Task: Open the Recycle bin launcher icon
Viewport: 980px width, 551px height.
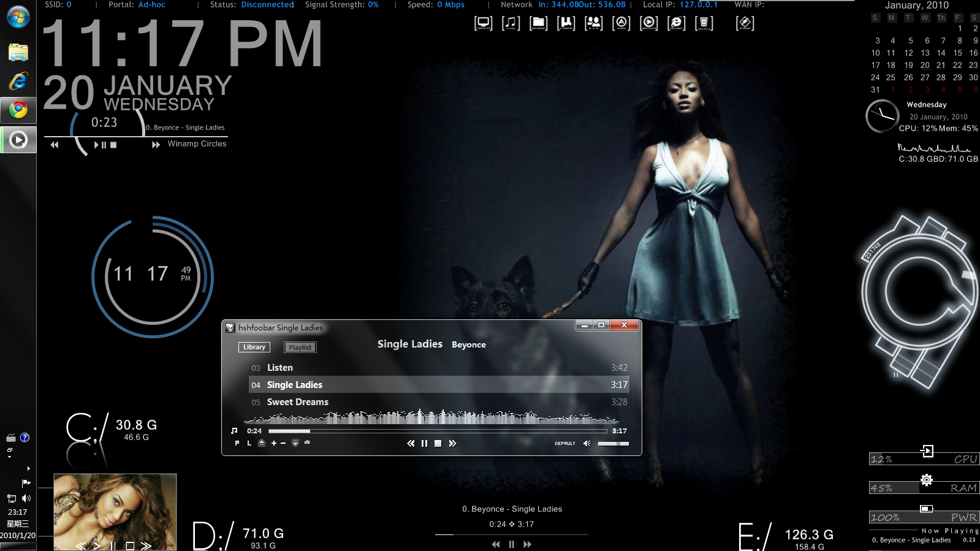Action: (704, 23)
